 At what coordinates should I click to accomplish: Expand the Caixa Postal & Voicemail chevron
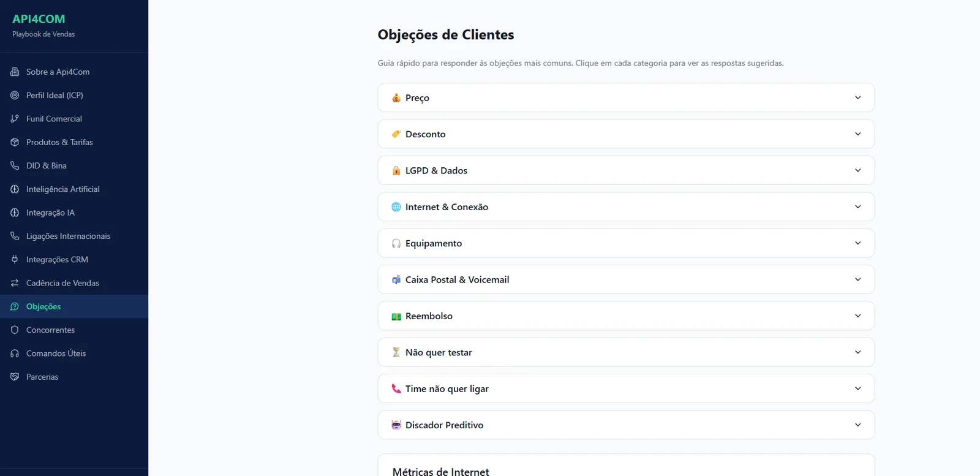click(x=858, y=279)
